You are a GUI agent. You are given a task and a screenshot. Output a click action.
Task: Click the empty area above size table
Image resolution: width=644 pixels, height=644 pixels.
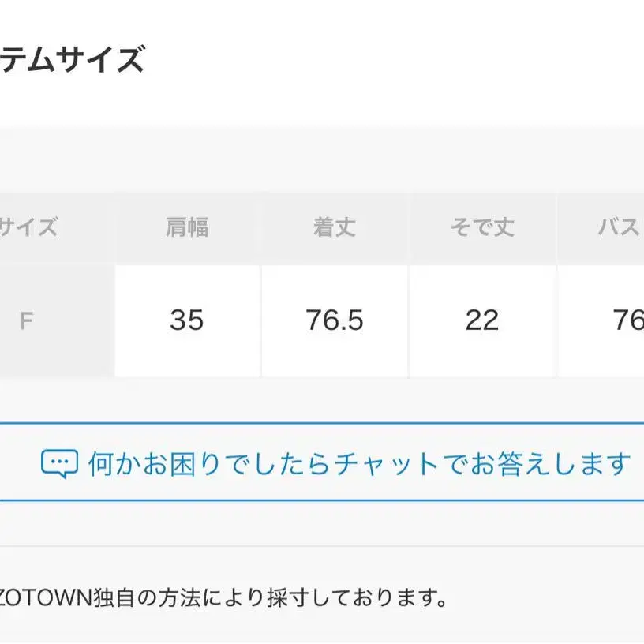(x=322, y=160)
